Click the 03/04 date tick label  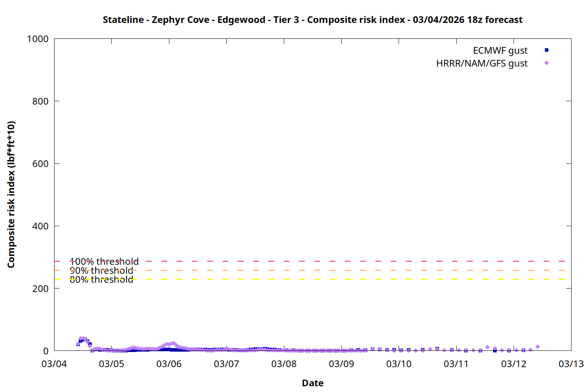(54, 364)
